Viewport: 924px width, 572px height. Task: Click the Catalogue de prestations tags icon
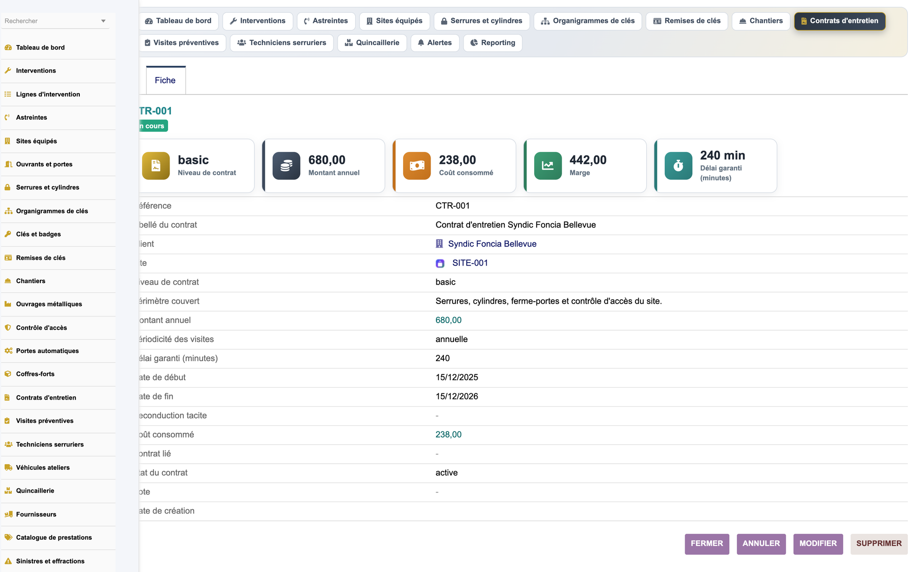[x=8, y=538]
